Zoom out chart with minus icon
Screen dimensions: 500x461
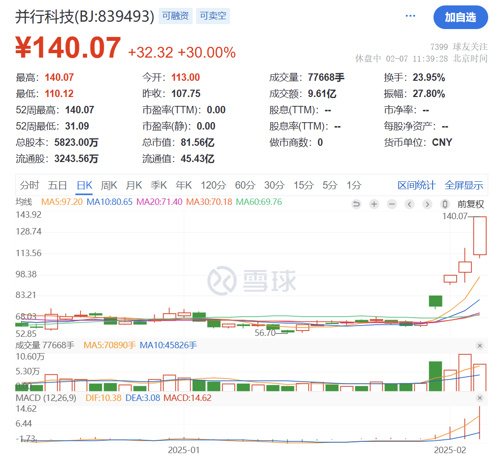tap(392, 204)
